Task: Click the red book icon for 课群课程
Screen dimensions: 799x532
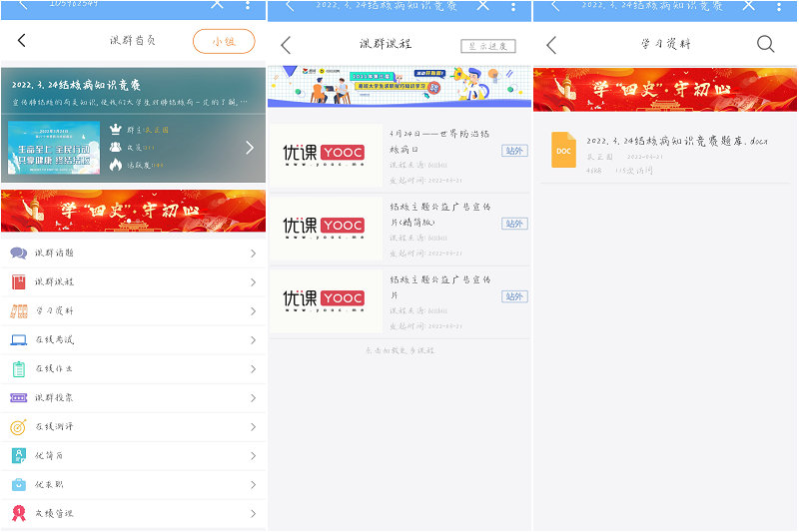Action: coord(19,282)
